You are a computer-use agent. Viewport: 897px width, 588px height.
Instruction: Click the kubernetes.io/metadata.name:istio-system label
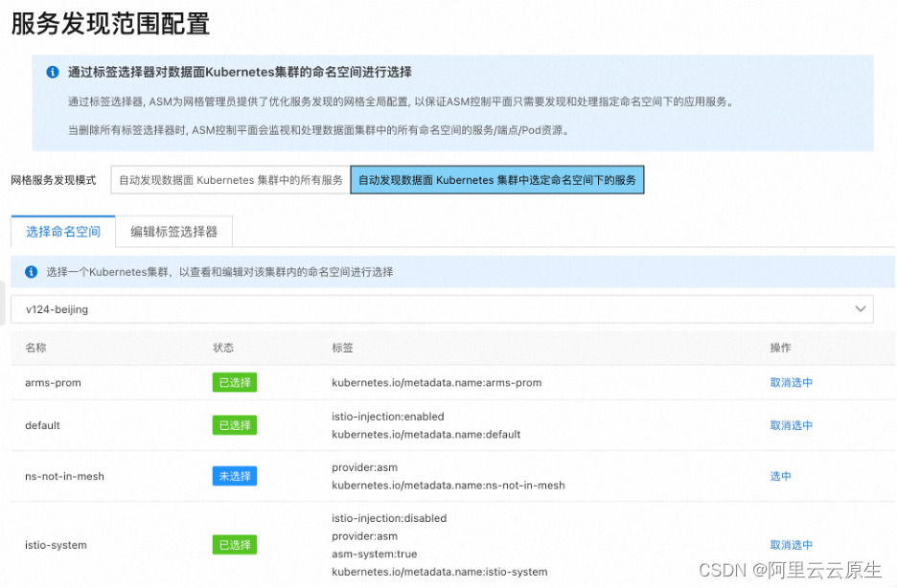(439, 572)
